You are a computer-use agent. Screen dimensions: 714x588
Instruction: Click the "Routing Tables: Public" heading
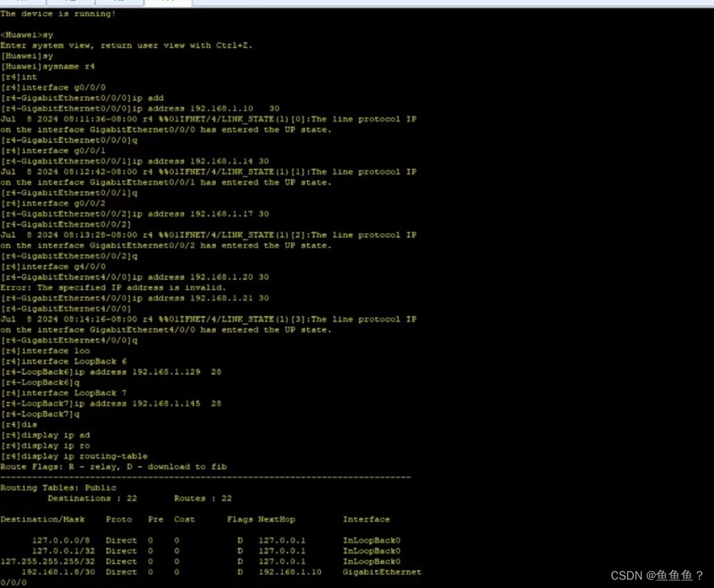click(x=58, y=487)
